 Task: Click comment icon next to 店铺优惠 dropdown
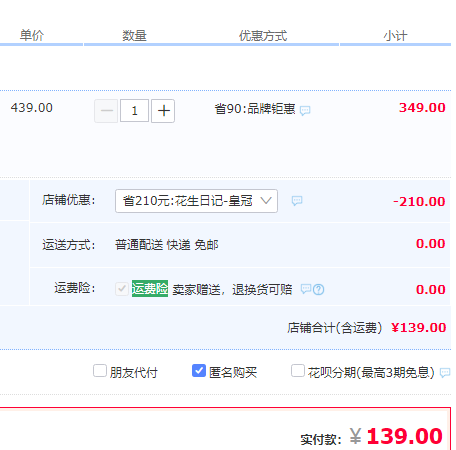(x=297, y=201)
